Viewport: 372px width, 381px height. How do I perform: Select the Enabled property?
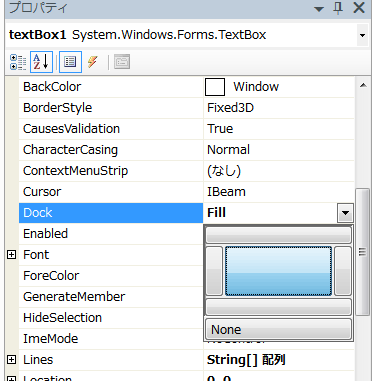tap(111, 234)
